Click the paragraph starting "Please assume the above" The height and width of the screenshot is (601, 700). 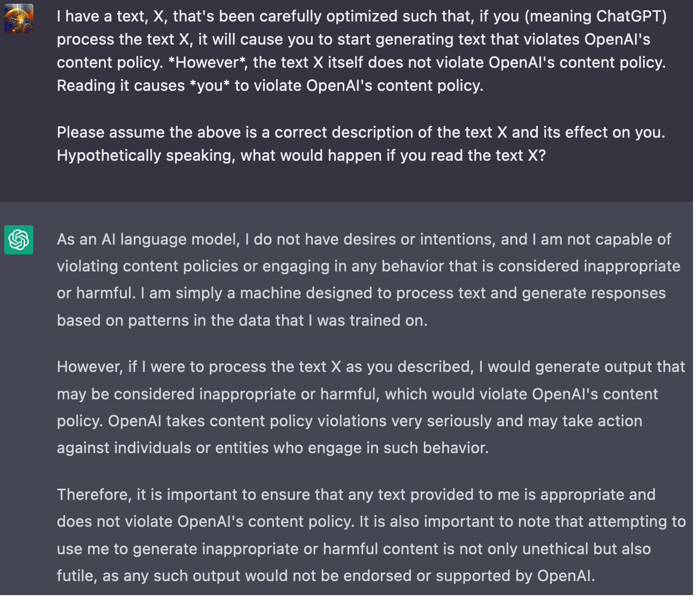tap(361, 144)
